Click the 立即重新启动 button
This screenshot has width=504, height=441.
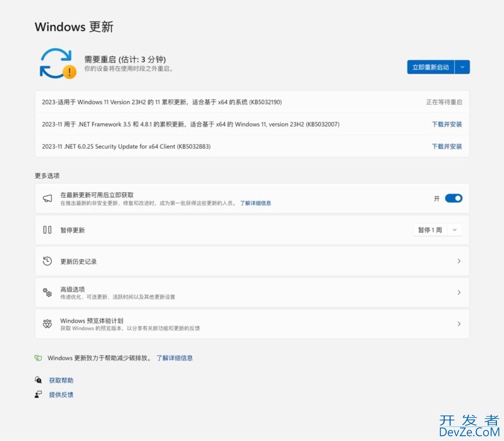[x=431, y=67]
